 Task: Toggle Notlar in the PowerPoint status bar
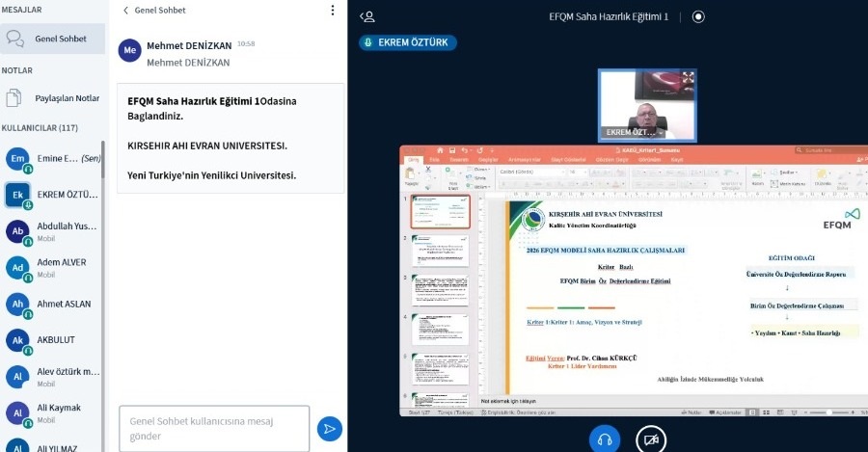click(692, 412)
